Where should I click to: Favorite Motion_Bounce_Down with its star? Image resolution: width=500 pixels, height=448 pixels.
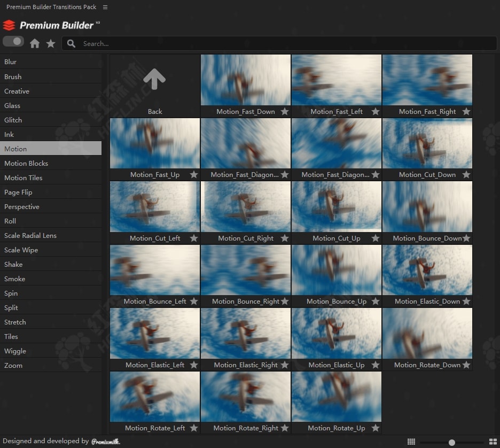(466, 238)
